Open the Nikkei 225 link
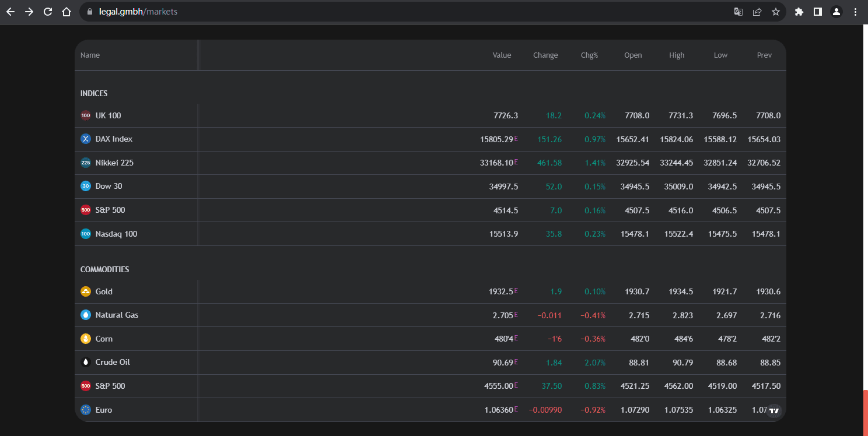The image size is (868, 436). point(114,163)
